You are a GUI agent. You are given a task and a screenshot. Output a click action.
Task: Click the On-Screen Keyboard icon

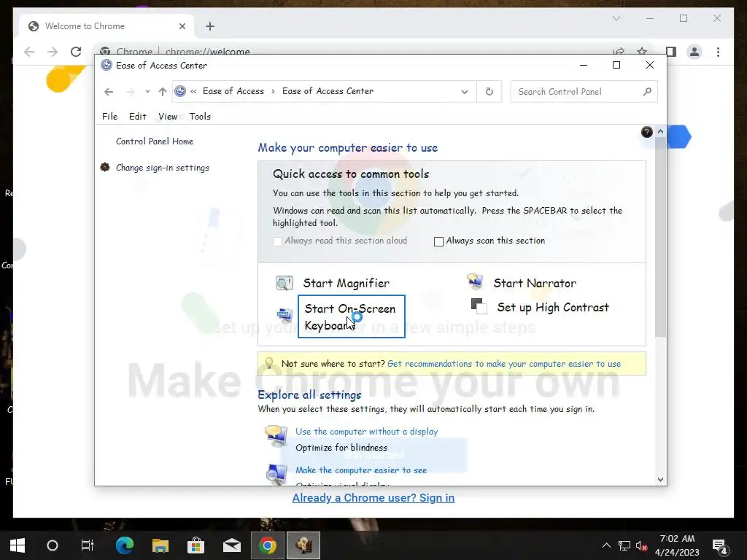(x=285, y=315)
